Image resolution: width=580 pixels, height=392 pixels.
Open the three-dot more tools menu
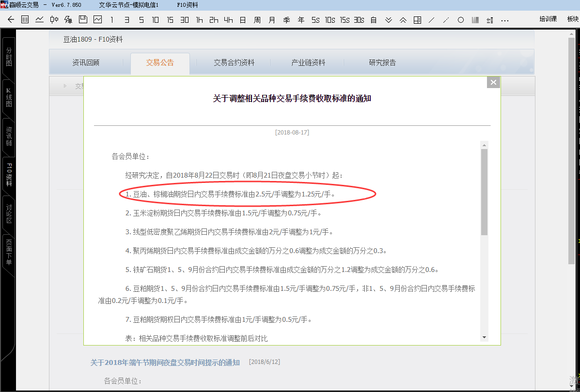coord(505,20)
